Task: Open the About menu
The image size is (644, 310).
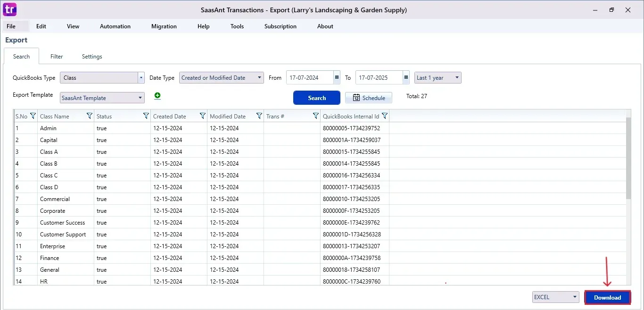Action: click(325, 26)
